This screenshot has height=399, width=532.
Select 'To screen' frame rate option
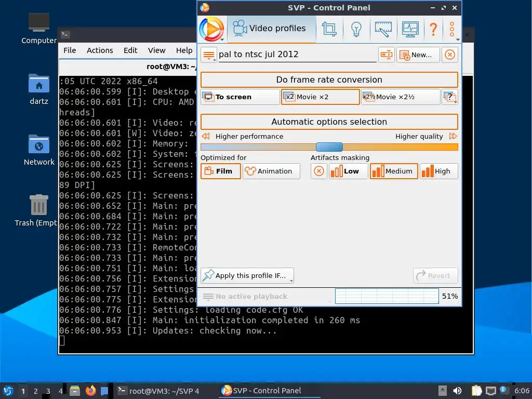click(x=240, y=97)
